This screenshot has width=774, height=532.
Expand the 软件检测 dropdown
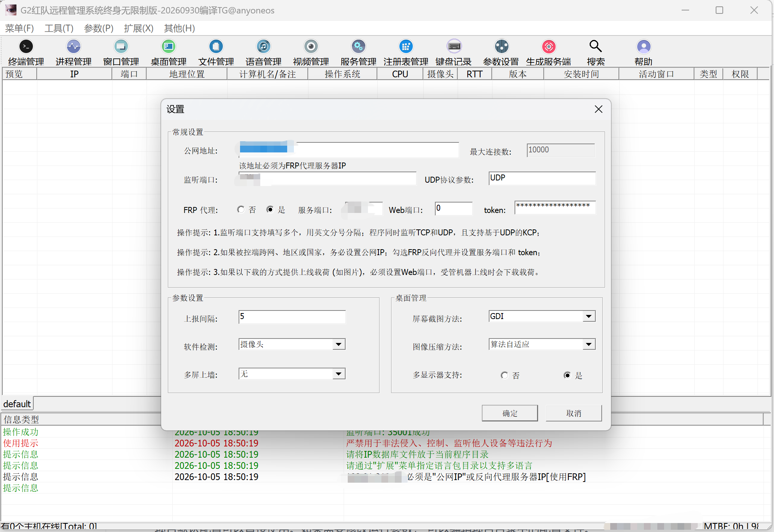coord(339,344)
